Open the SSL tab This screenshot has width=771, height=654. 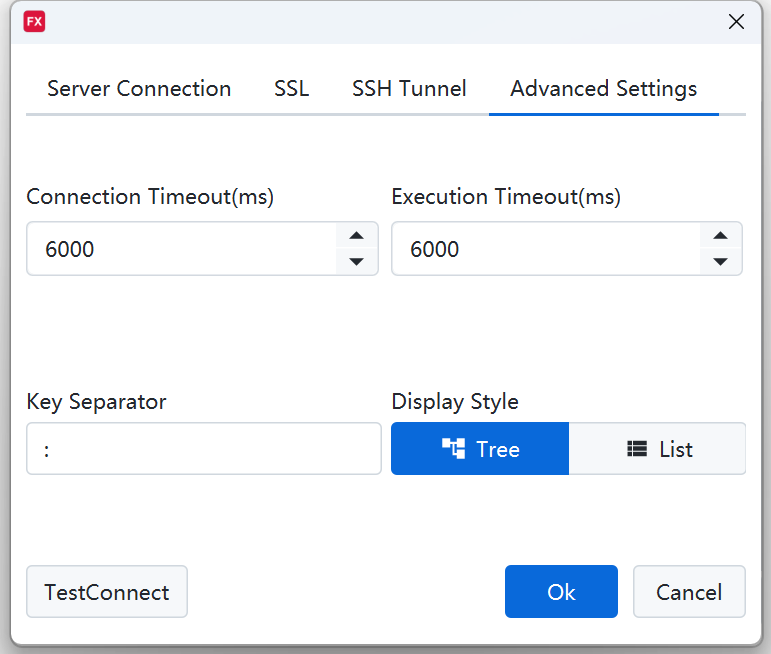tap(291, 89)
